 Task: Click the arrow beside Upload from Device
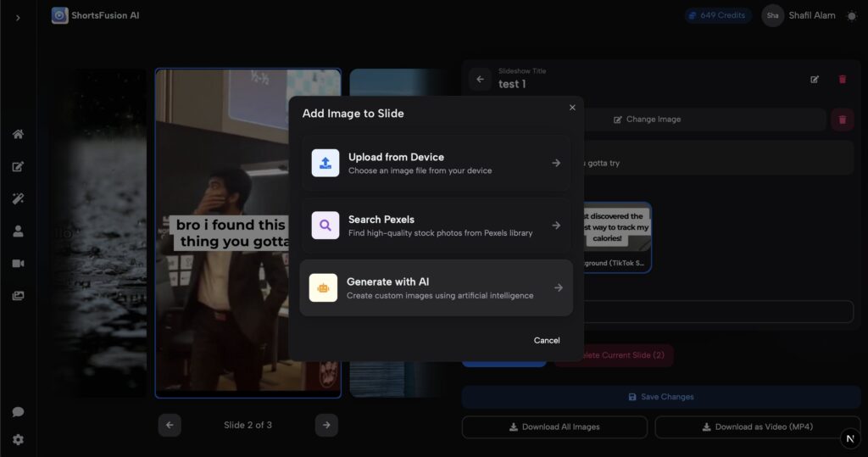point(556,163)
